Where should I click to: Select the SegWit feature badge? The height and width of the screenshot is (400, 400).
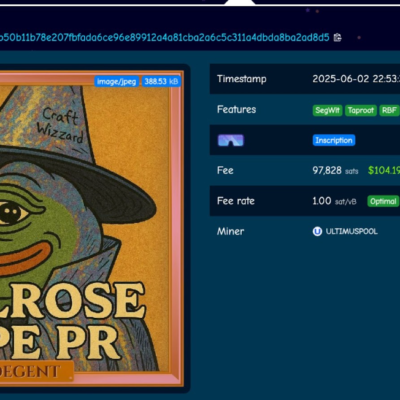327,110
